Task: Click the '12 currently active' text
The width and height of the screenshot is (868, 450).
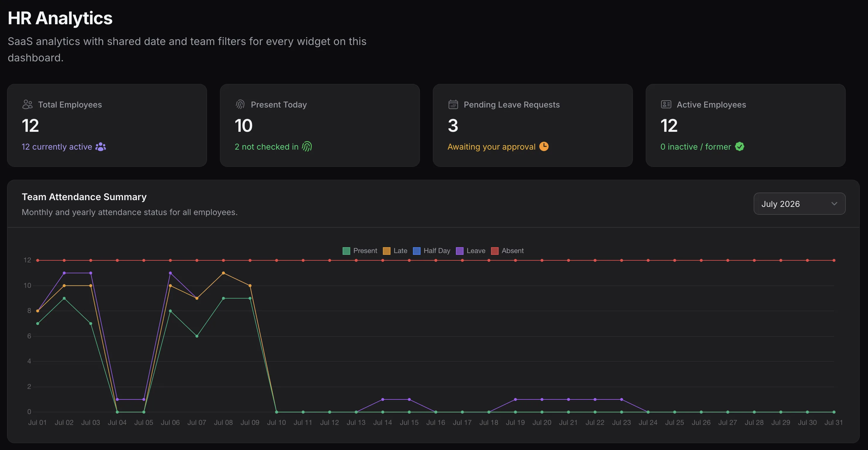Action: [x=57, y=147]
